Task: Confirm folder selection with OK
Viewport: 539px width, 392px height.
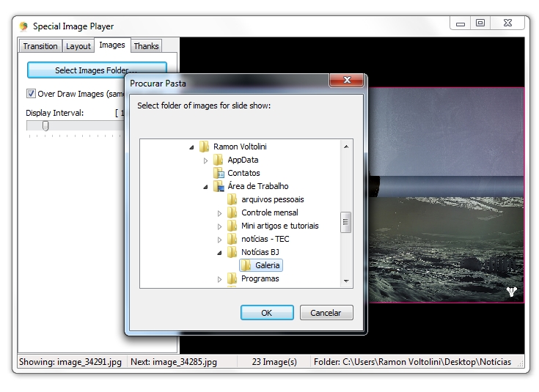Action: pos(267,313)
